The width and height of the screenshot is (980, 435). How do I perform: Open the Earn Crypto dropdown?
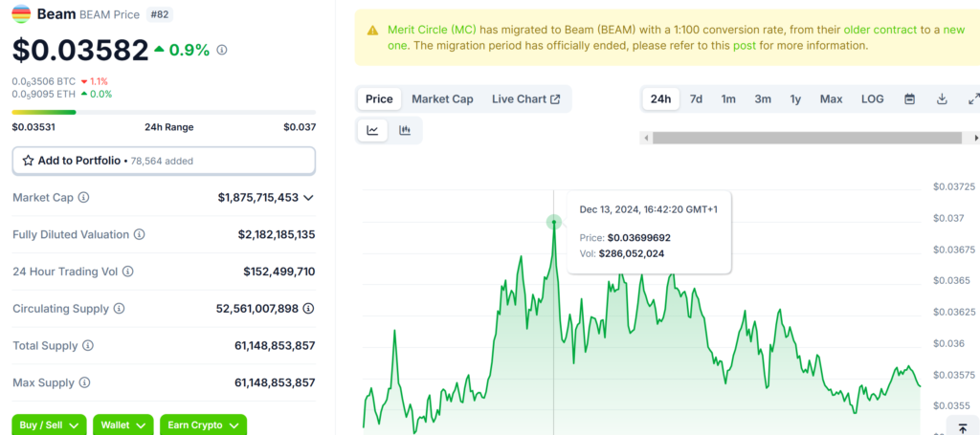(203, 424)
